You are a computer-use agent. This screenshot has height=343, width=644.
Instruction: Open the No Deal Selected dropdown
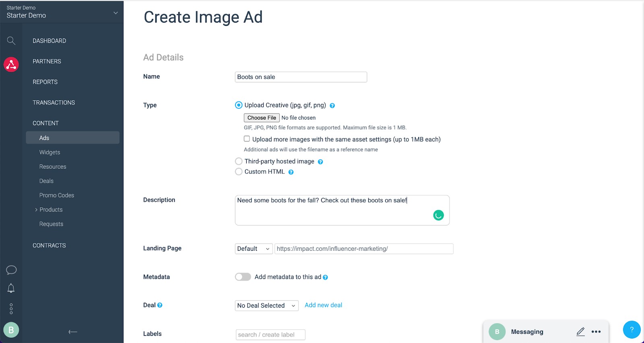click(x=266, y=306)
